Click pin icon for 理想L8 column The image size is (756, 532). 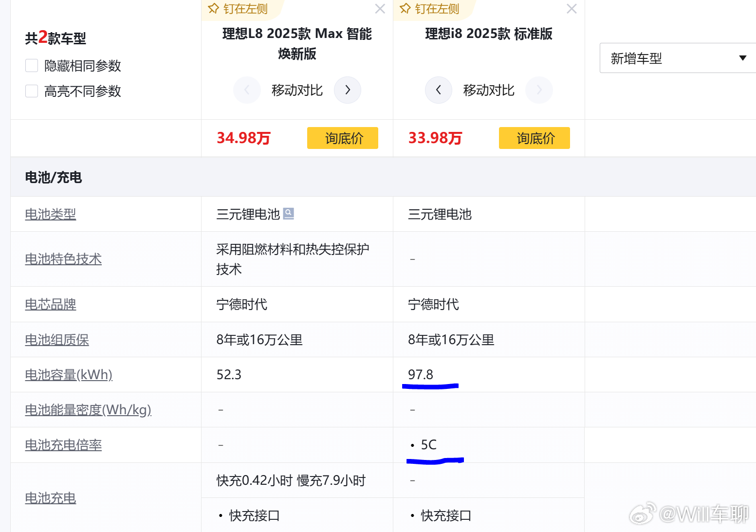coord(213,9)
